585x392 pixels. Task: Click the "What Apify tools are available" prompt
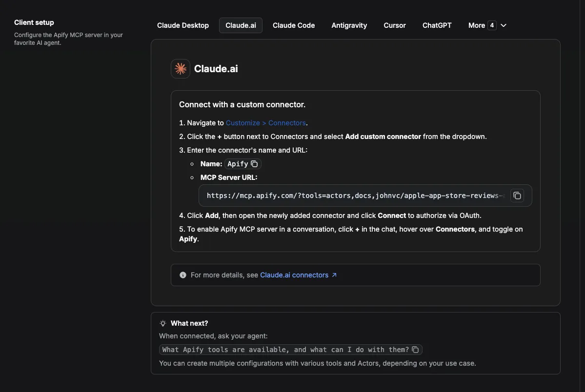(x=285, y=350)
